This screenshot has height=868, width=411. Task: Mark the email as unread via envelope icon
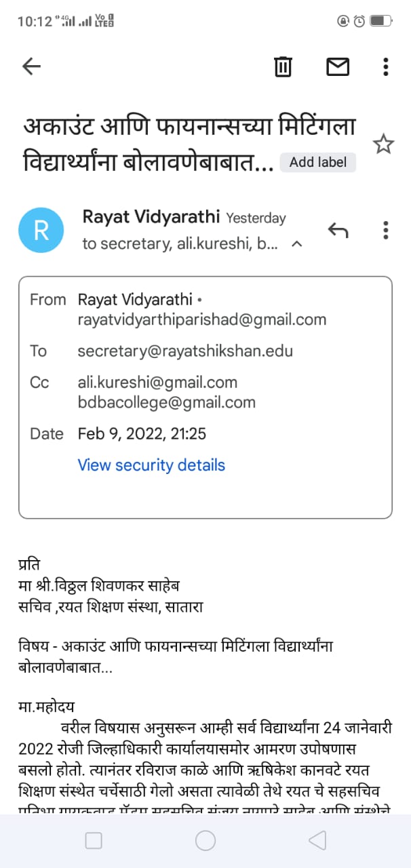(338, 66)
